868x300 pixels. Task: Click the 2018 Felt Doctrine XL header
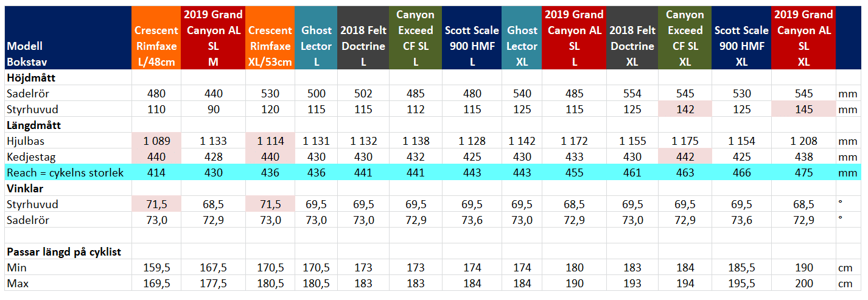coord(632,38)
